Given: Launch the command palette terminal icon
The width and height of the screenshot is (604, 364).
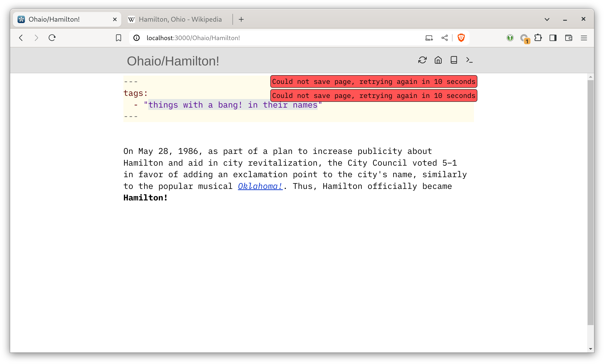Looking at the screenshot, I should pos(469,60).
